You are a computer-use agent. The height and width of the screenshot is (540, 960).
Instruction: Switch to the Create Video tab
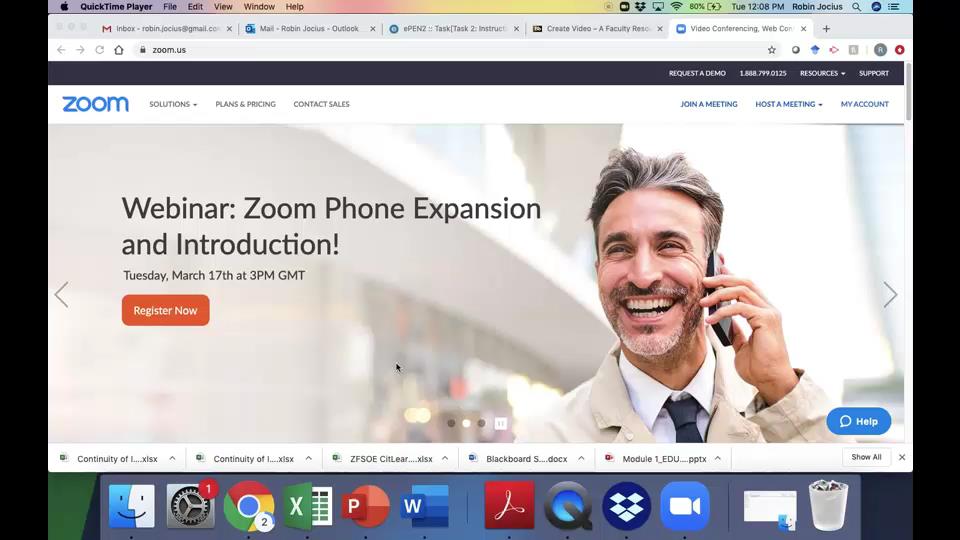[597, 28]
